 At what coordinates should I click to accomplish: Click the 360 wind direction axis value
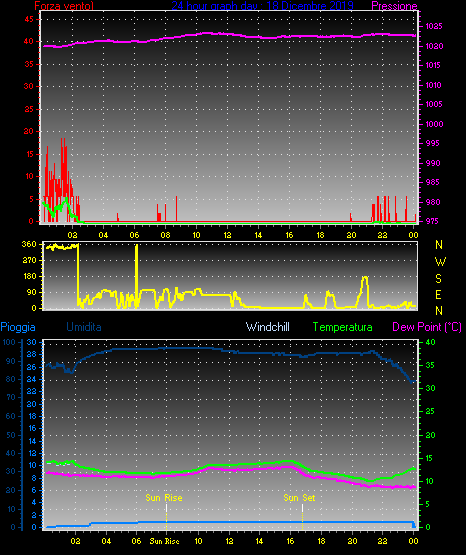[29, 244]
